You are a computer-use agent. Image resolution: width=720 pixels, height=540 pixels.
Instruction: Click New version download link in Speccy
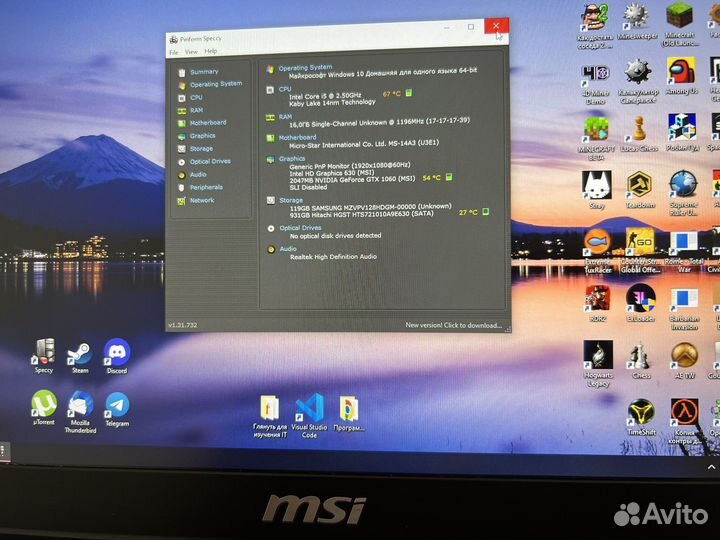453,325
